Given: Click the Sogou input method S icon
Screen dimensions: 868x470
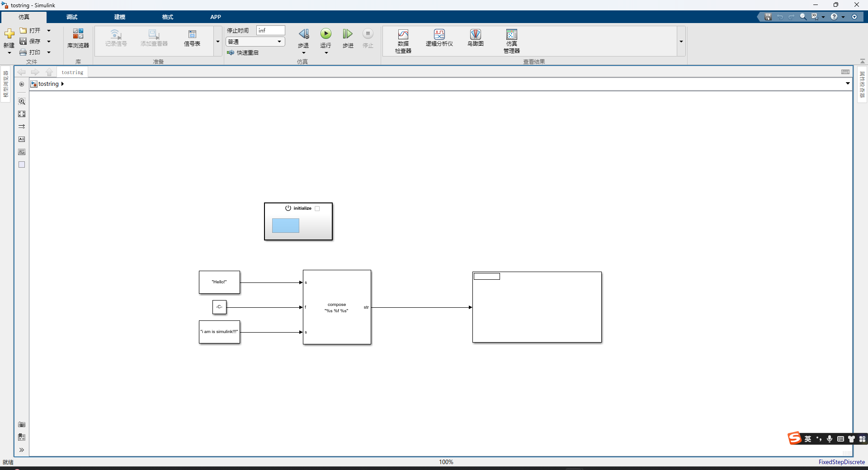Looking at the screenshot, I should (794, 438).
